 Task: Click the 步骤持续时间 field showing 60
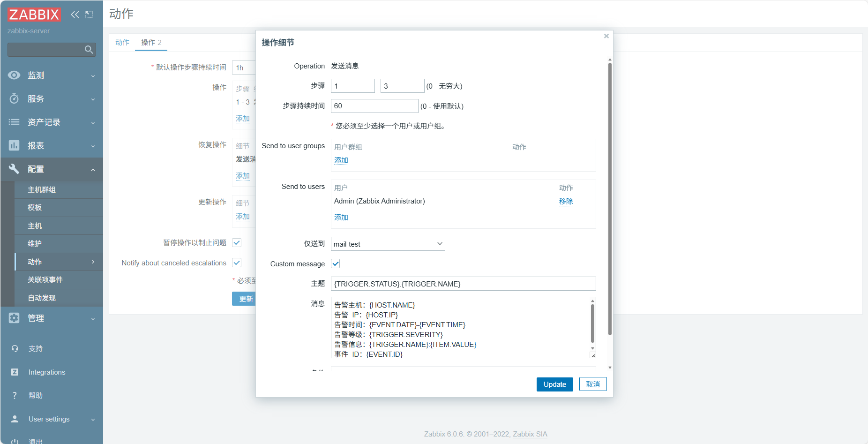click(x=374, y=106)
